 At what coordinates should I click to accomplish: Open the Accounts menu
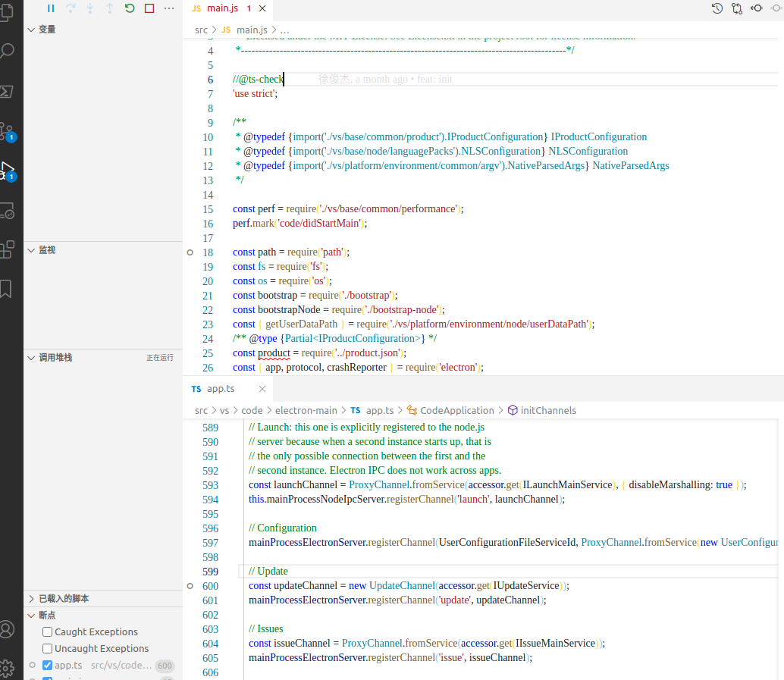tap(7, 629)
